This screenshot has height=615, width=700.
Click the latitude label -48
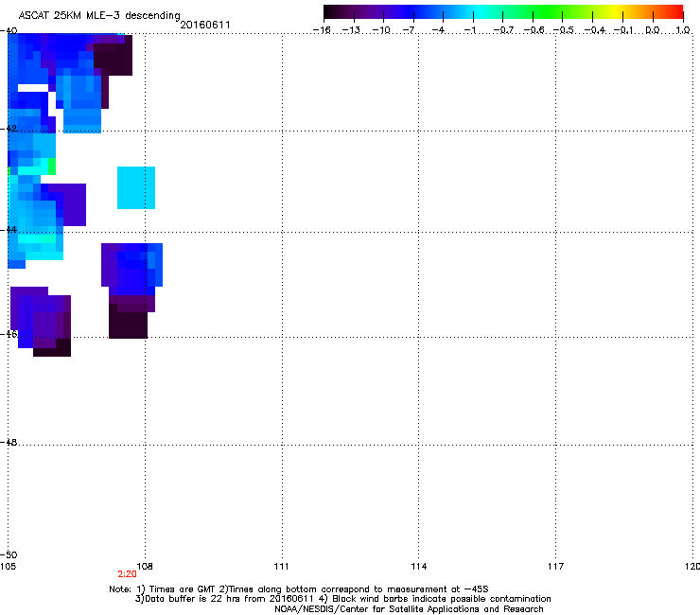point(9,442)
